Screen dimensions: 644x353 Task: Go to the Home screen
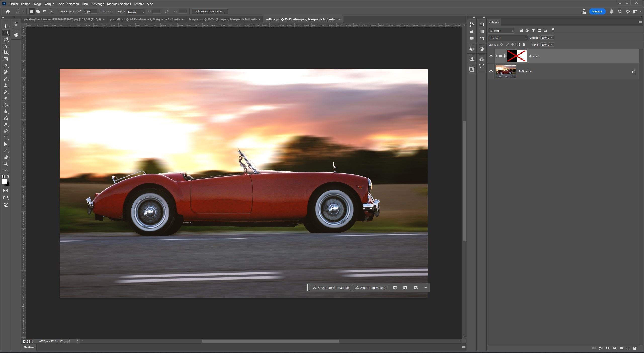click(x=8, y=11)
